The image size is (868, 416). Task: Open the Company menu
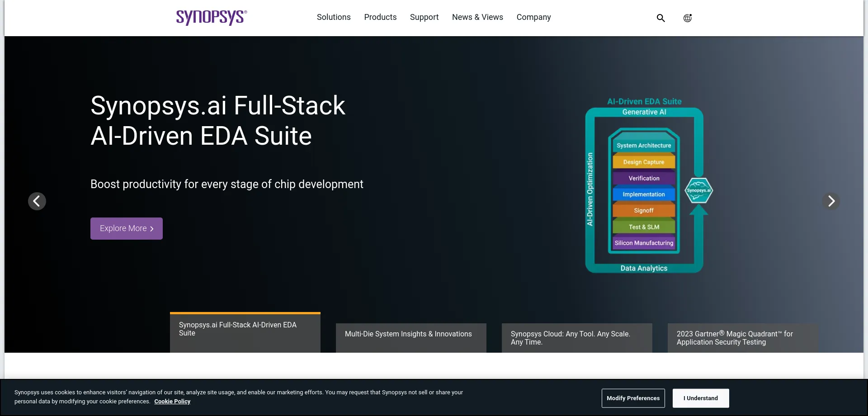[x=533, y=17]
